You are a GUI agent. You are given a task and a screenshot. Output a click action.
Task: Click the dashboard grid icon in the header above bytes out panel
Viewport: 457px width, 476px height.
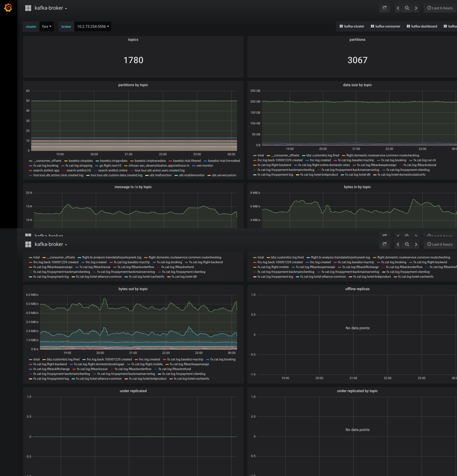tap(28, 244)
